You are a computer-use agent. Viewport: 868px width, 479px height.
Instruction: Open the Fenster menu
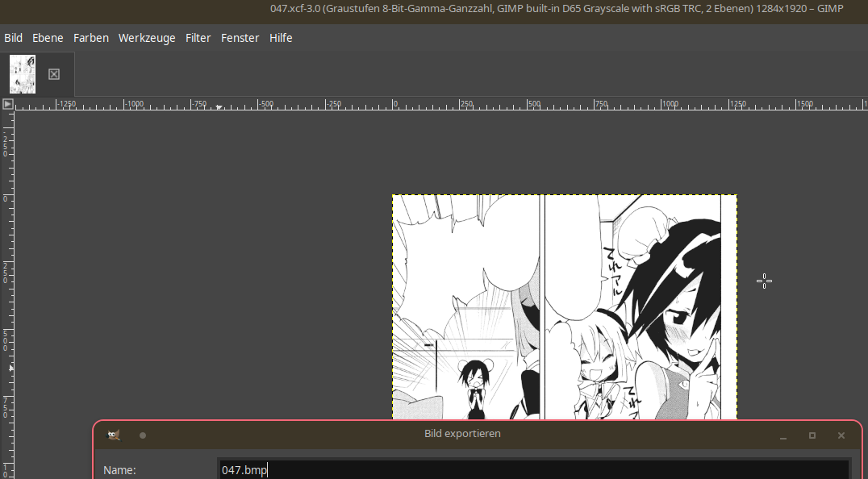[x=240, y=38]
